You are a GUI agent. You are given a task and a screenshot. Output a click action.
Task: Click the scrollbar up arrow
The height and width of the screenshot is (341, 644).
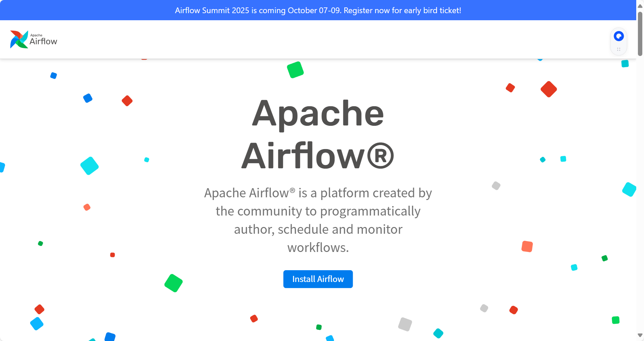pyautogui.click(x=640, y=6)
